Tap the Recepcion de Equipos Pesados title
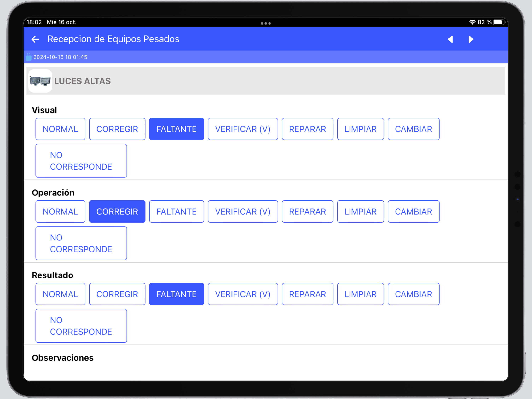The image size is (532, 399). point(113,39)
